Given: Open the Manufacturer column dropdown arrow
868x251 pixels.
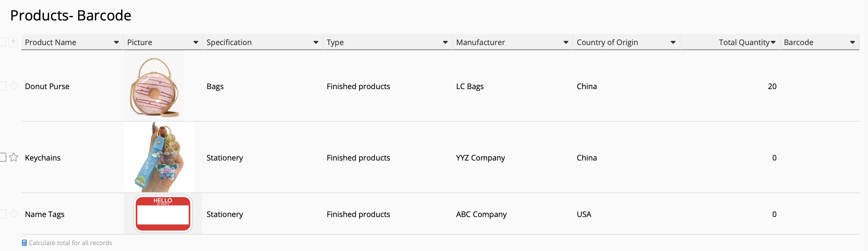Looking at the screenshot, I should [566, 42].
